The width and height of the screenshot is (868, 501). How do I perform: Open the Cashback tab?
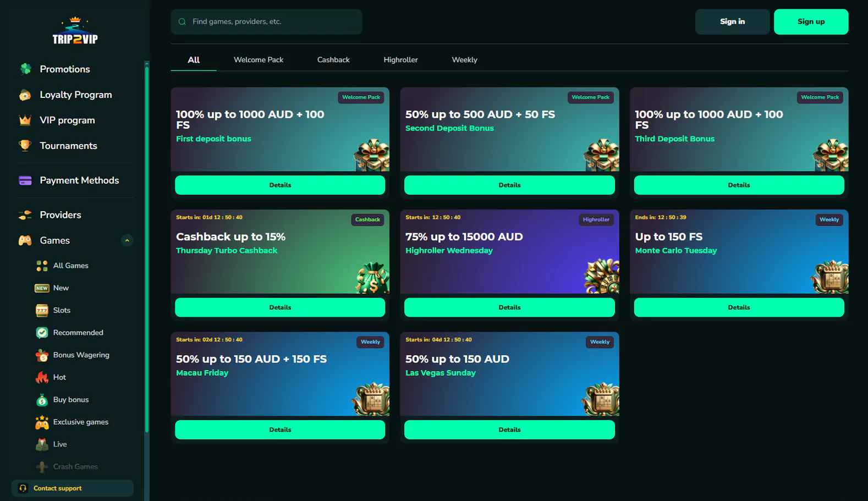[x=333, y=60]
